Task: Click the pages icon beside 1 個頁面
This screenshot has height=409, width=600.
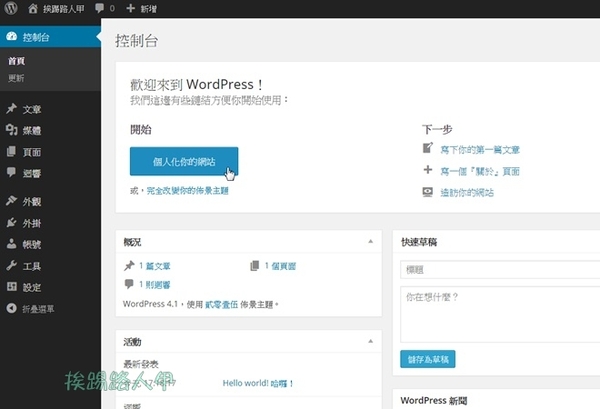Action: click(x=254, y=265)
